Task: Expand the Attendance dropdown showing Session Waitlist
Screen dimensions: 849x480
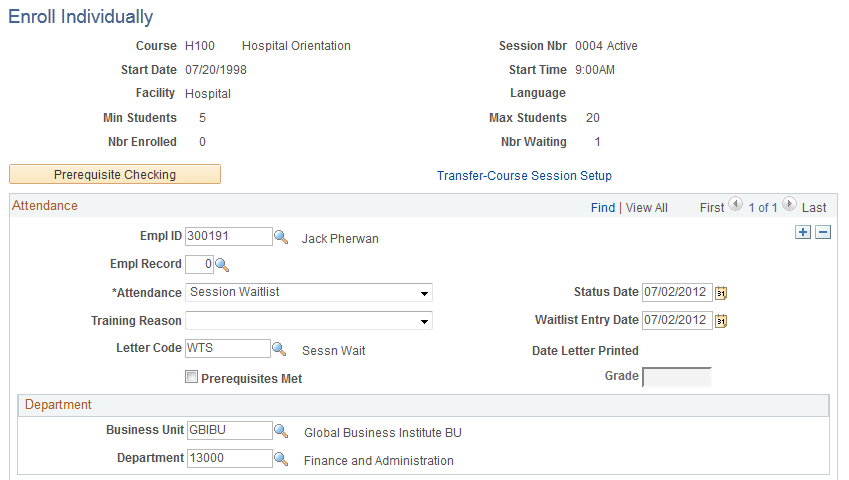Action: [x=309, y=292]
